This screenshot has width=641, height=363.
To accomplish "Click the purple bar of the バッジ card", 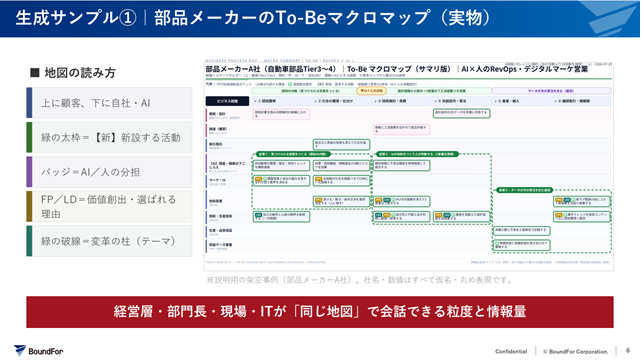I will click(x=29, y=172).
